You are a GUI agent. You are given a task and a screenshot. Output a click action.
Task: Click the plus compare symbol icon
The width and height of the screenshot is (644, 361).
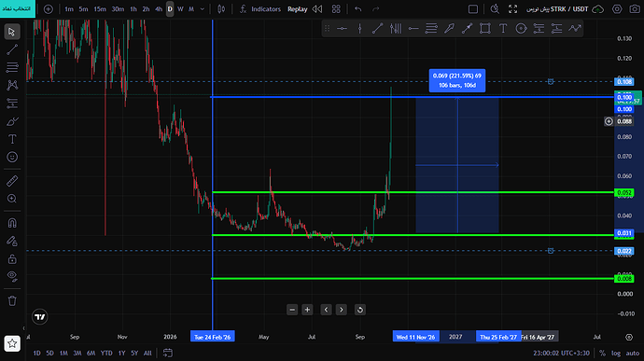point(48,9)
